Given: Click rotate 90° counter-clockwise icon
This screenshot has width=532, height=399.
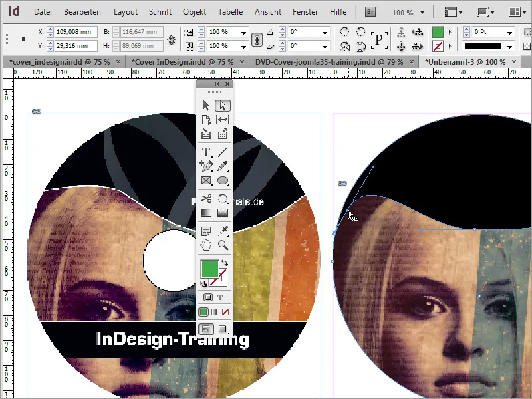Looking at the screenshot, I should [360, 32].
